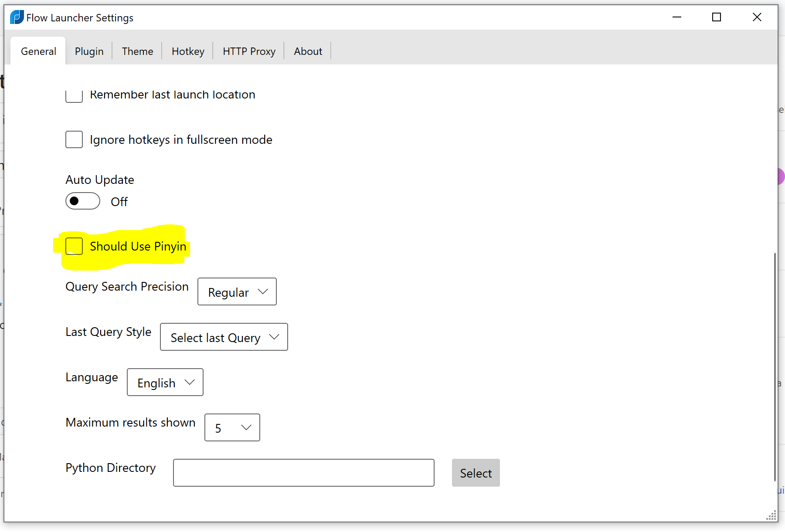This screenshot has width=785, height=532.
Task: Close the Flow Launcher Settings window
Action: point(757,17)
